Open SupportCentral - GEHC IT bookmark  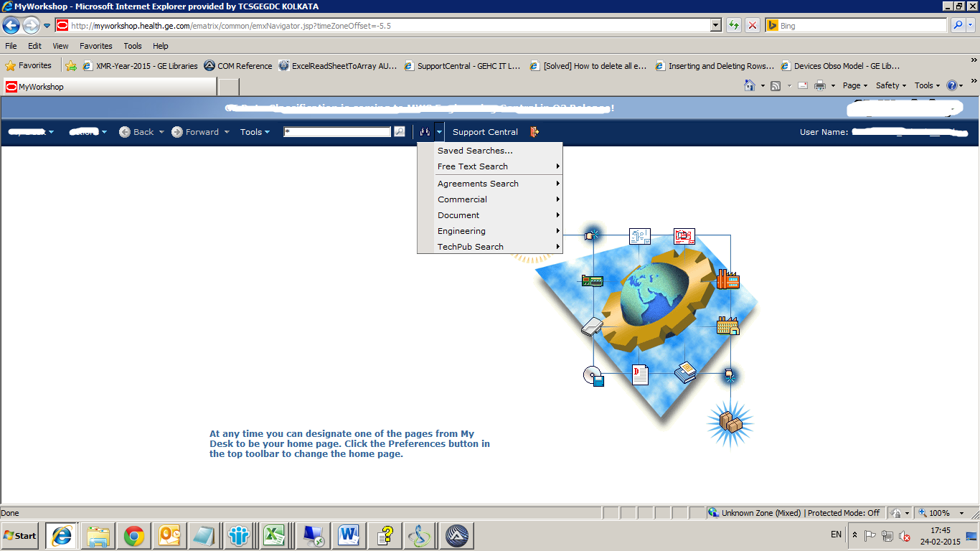(463, 66)
